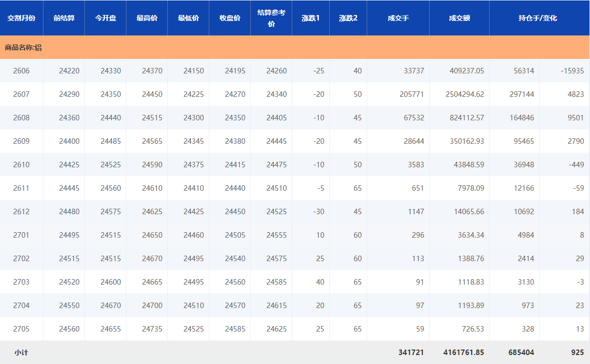Image resolution: width=590 pixels, height=364 pixels.
Task: Click subtotal open interest 685404
Action: (521, 353)
